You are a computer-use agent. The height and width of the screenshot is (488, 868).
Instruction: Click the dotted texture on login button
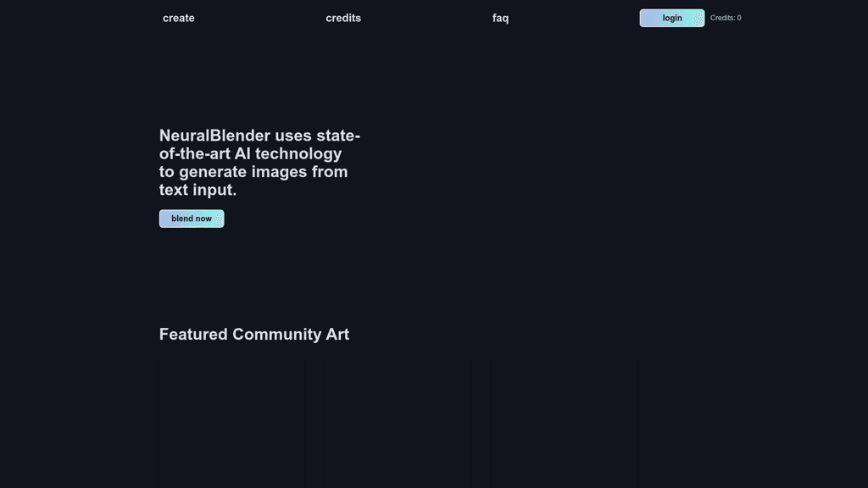point(698,18)
